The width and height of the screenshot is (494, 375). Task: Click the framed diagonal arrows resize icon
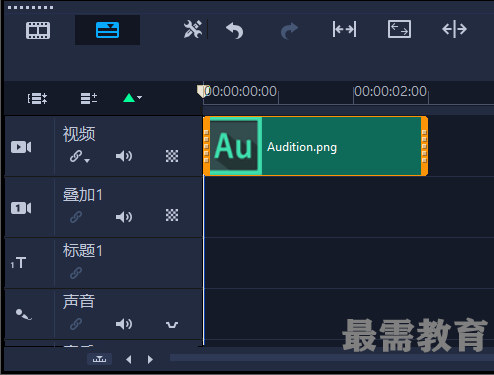(399, 29)
